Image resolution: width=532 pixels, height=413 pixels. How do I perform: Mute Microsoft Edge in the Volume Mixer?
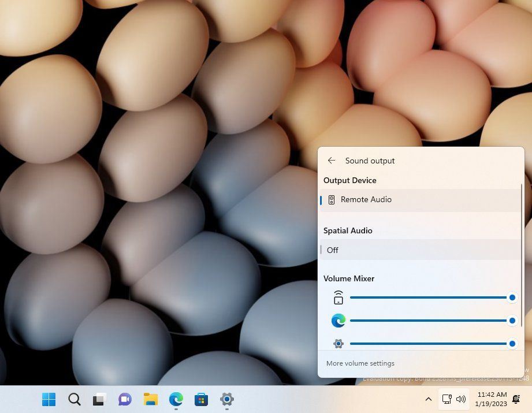pos(338,321)
